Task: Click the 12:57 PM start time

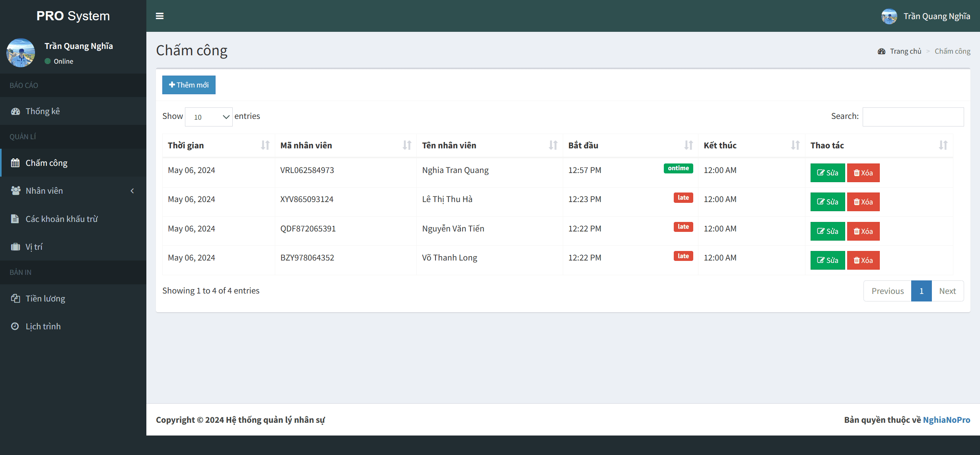Action: point(585,170)
